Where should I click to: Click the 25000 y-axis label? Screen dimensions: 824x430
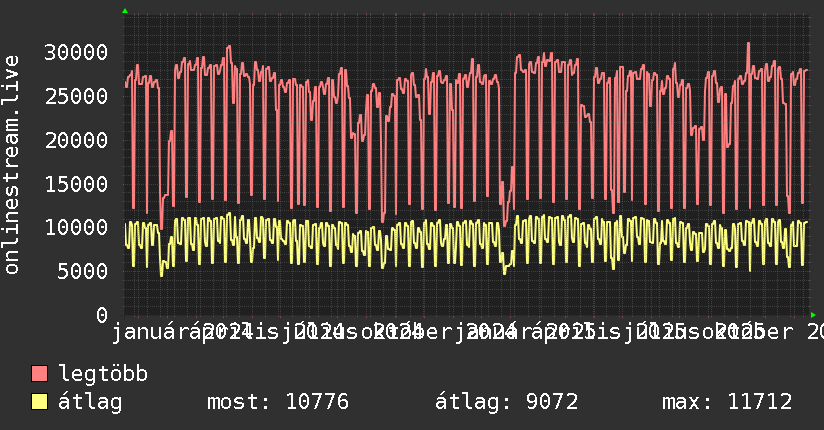78,96
